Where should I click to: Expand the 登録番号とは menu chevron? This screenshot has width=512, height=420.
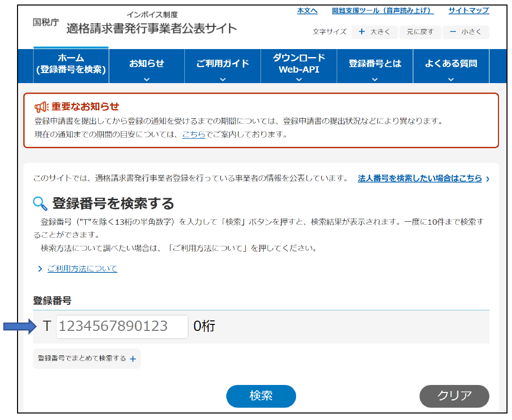(375, 79)
